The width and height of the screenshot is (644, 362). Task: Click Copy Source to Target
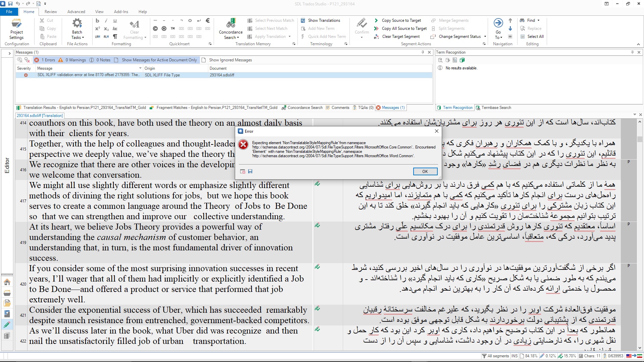tap(401, 20)
